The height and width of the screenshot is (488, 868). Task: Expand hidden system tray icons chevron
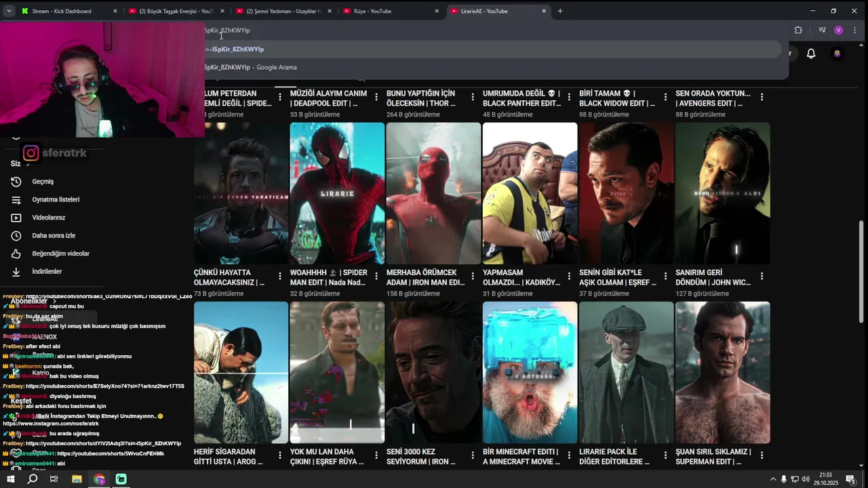click(772, 479)
